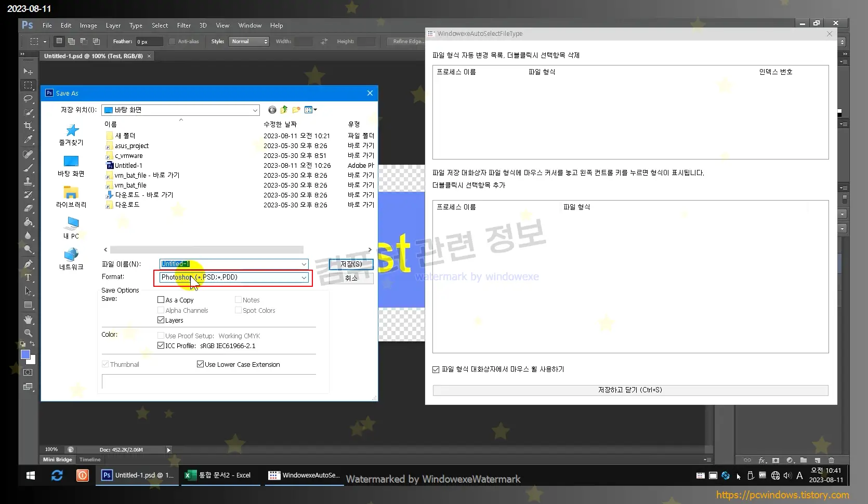Screen dimensions: 868x504
Task: Expand the 파일 이름 filename dropdown arrow
Action: (304, 264)
